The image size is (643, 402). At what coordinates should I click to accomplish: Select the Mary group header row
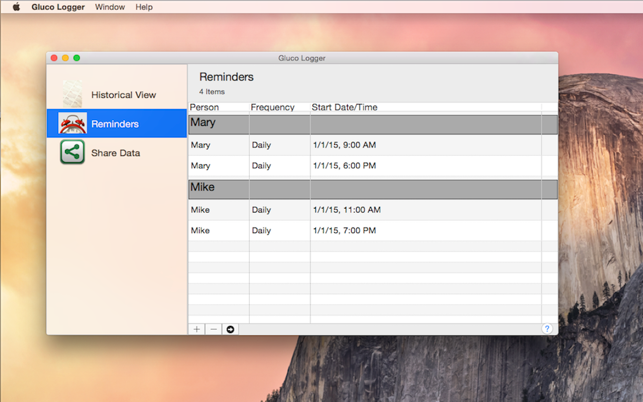373,124
